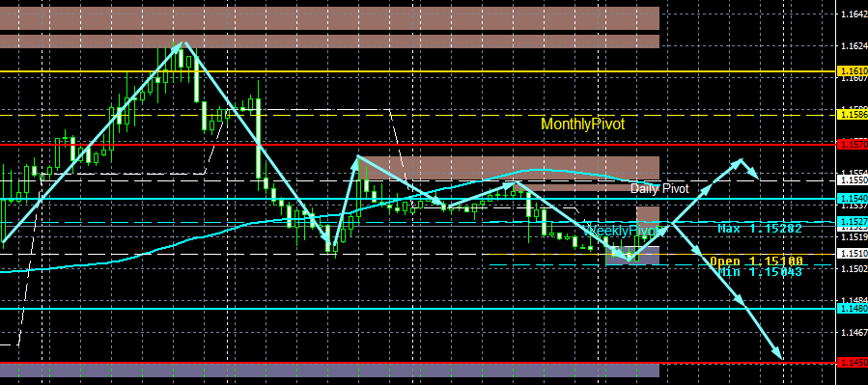868x385 pixels.
Task: Click the 1.1624 price scale value
Action: [854, 46]
